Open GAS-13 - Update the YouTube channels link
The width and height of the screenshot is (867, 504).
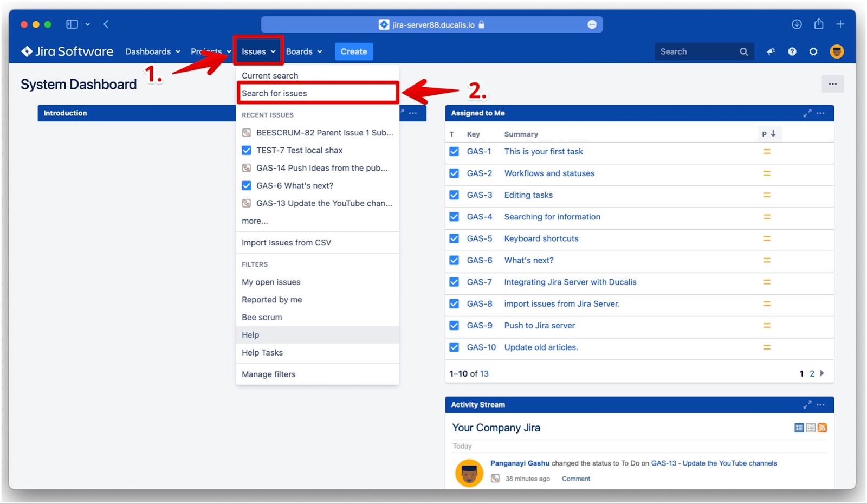714,463
